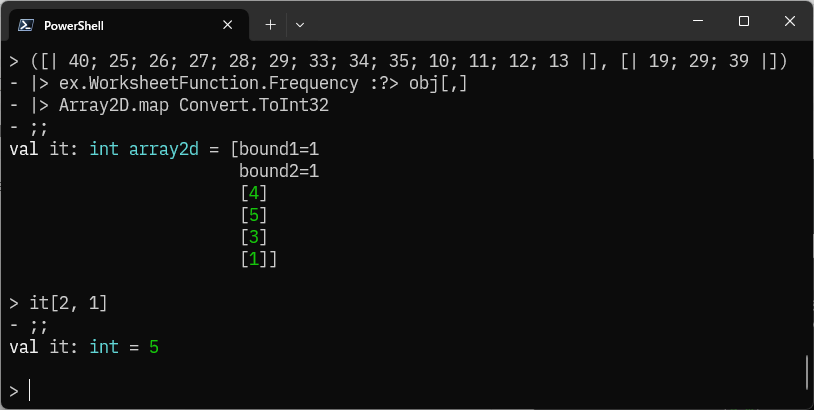Viewport: 814px width, 410px height.
Task: Click the 'int array2d' type text
Action: tap(144, 149)
